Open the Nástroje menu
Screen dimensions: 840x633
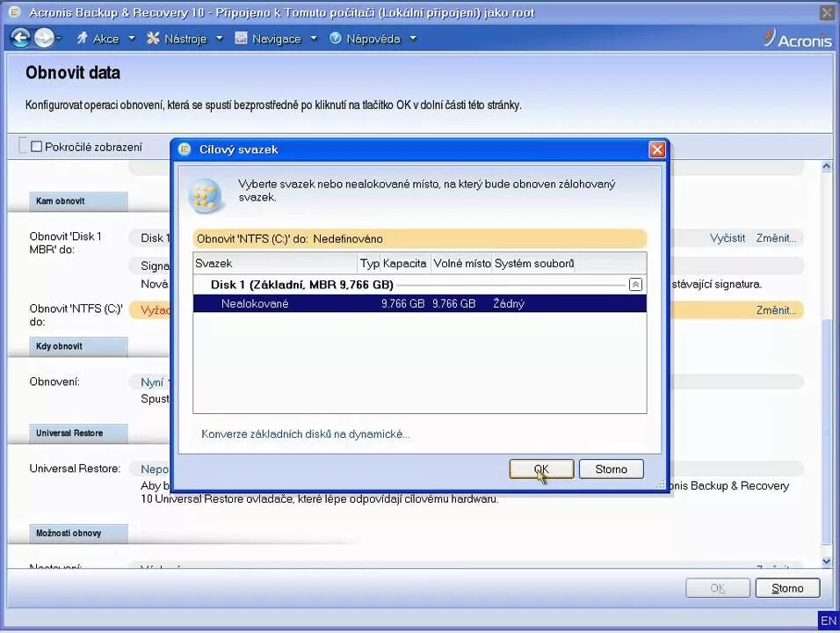(185, 39)
